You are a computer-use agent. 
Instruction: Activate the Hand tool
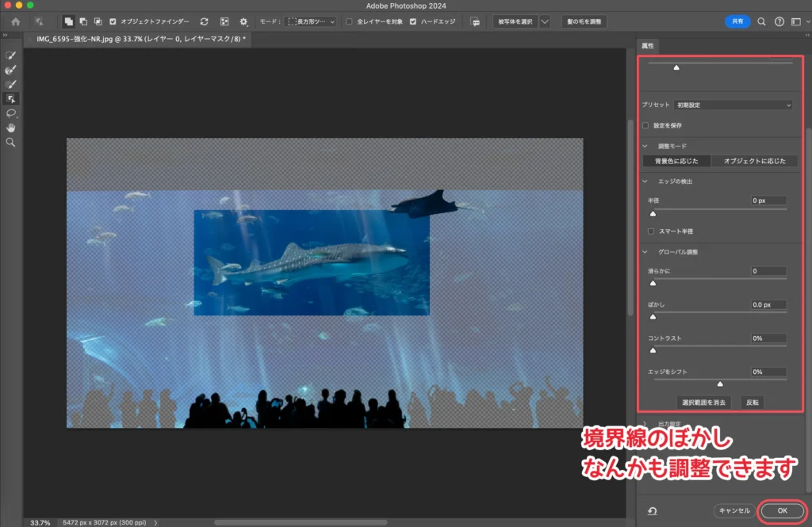11,128
